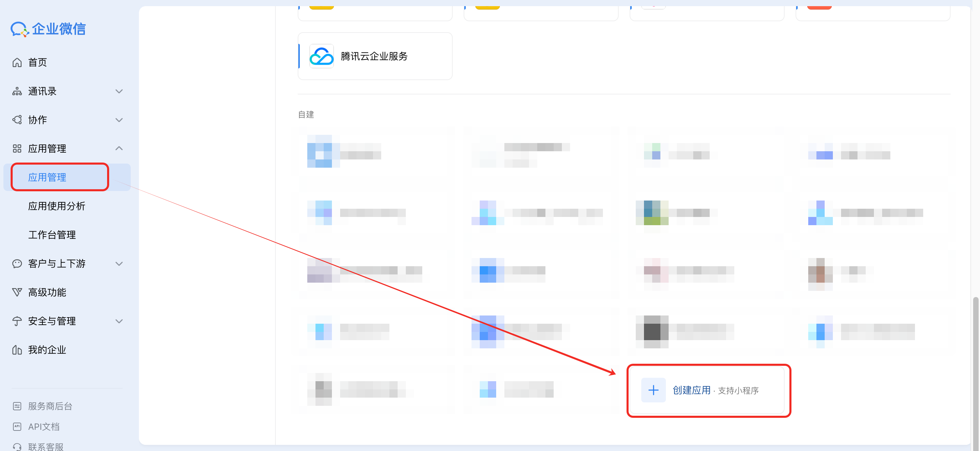
Task: Click the umbrella 安全与管理 icon
Action: click(17, 321)
